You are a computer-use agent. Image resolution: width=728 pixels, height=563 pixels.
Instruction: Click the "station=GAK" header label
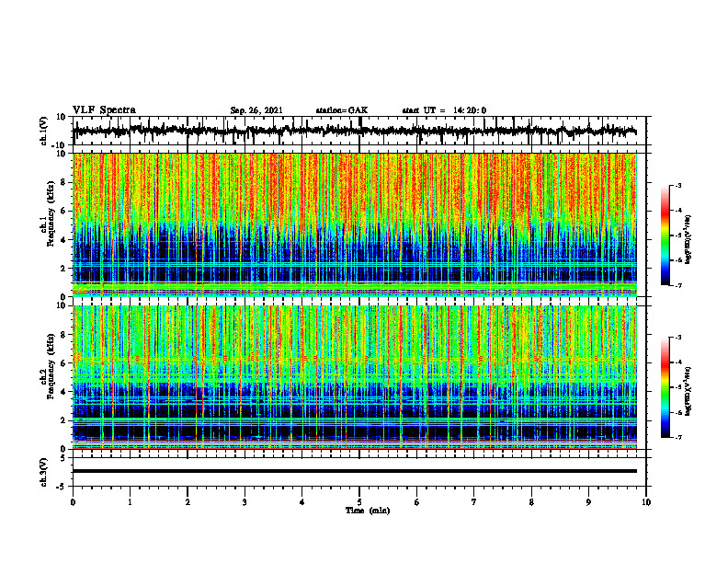(342, 110)
